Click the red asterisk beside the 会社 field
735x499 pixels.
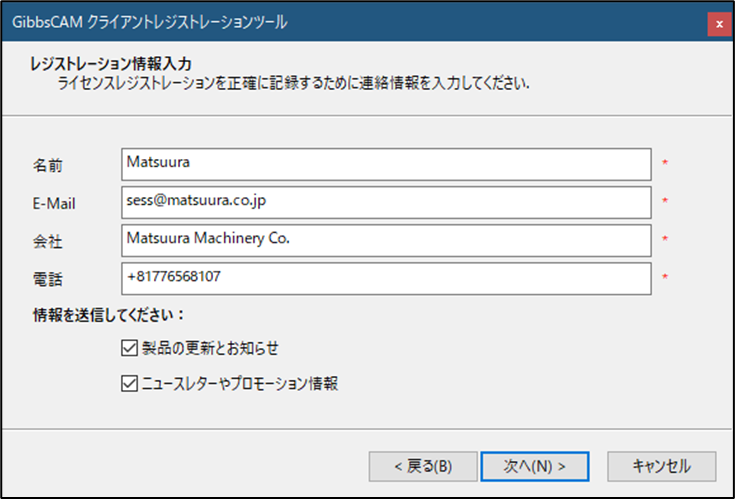point(665,239)
